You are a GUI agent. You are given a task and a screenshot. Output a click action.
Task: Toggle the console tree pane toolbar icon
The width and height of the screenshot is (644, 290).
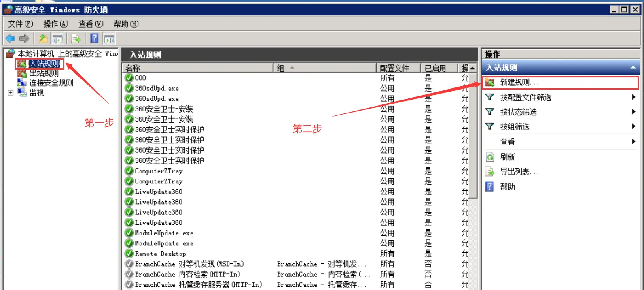(57, 38)
